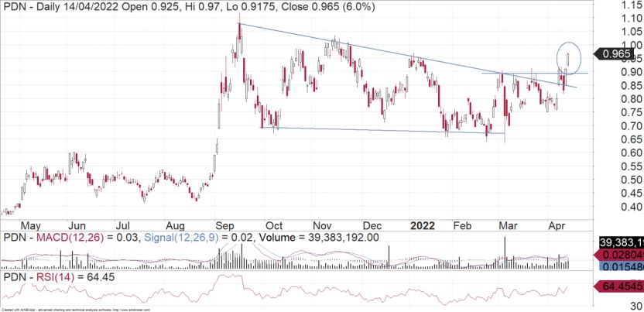Image resolution: width=644 pixels, height=312 pixels.
Task: Click the 30 RSI axis label
Action: (x=636, y=306)
